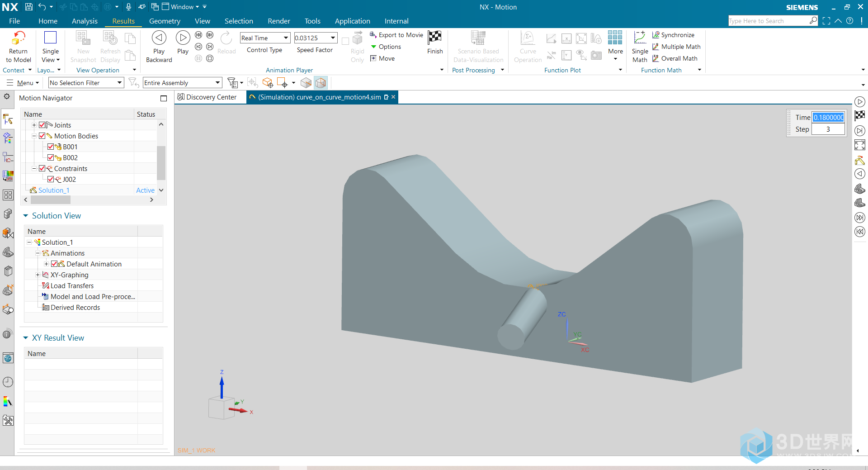The height and width of the screenshot is (470, 868).
Task: Open the Menu button
Action: [x=23, y=83]
